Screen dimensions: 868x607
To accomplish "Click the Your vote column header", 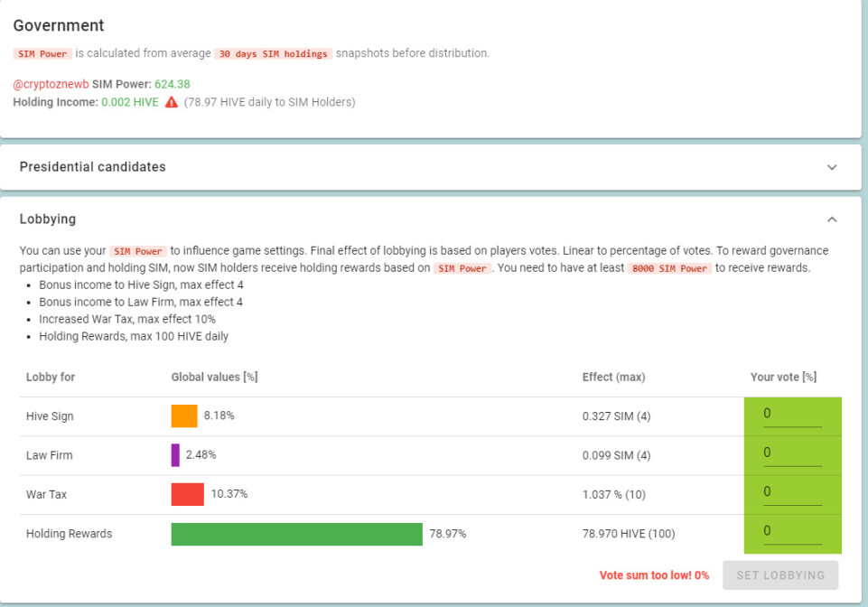I will [783, 378].
